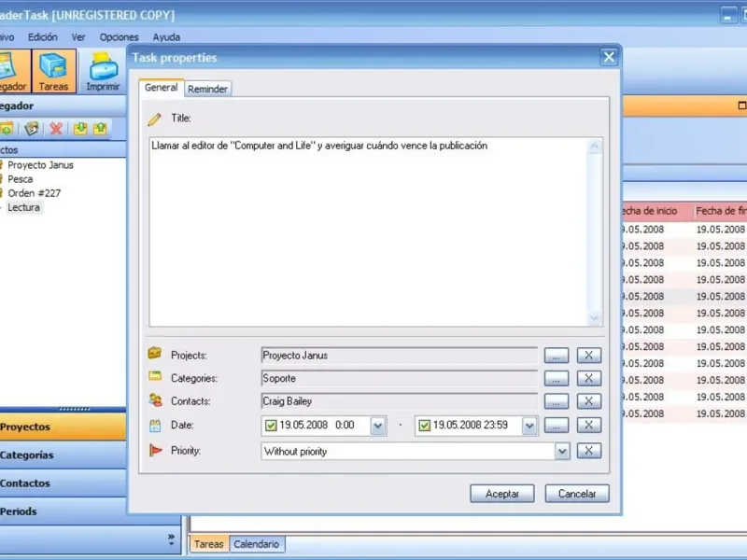
Task: Open the Ver menu
Action: click(78, 37)
